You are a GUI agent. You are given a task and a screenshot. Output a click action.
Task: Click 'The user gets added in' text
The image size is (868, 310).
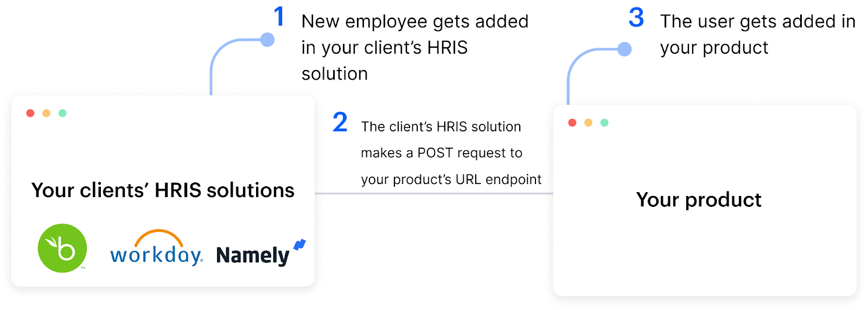click(758, 22)
